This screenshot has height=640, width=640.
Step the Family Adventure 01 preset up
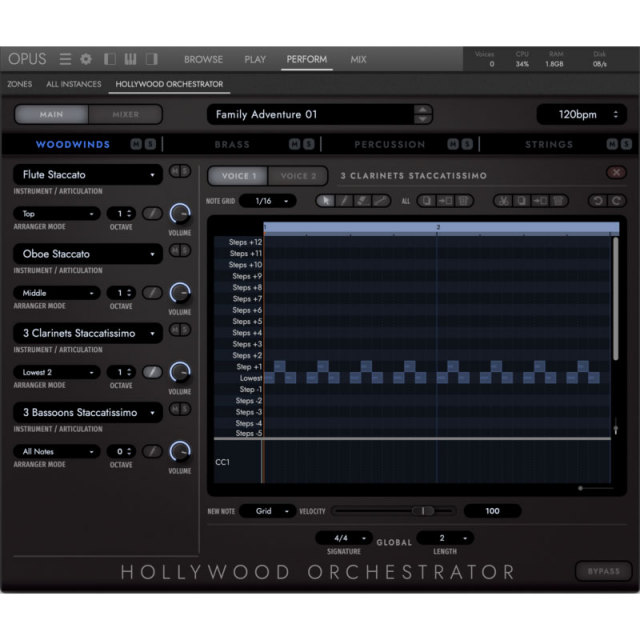[422, 110]
